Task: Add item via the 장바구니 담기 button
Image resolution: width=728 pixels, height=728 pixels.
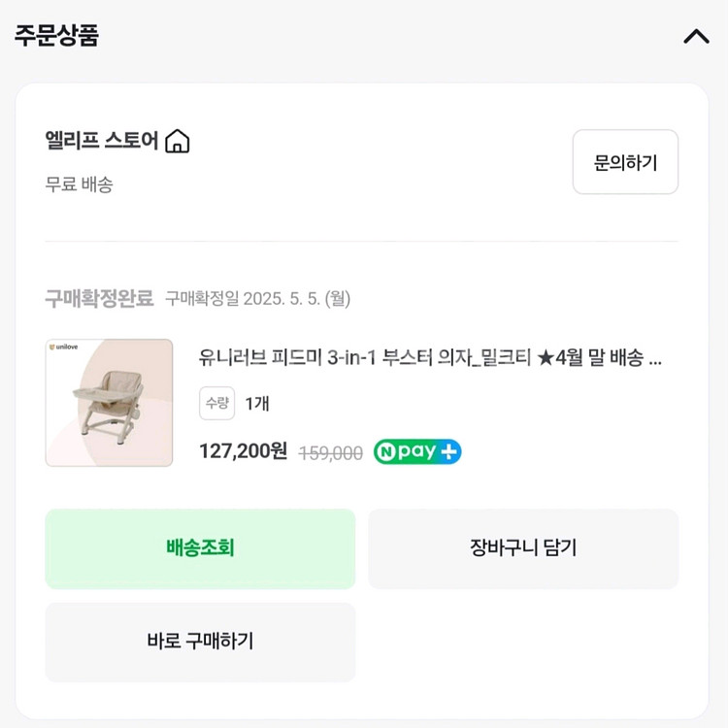Action: [x=523, y=548]
